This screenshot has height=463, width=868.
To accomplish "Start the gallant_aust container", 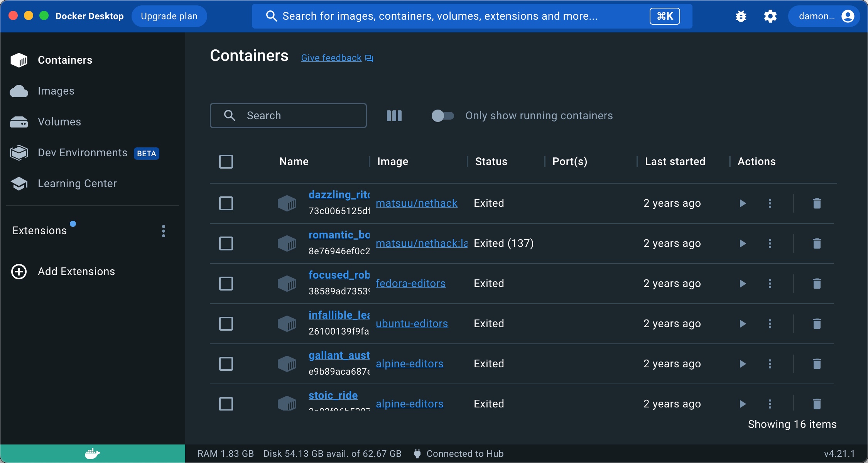I will pyautogui.click(x=743, y=364).
